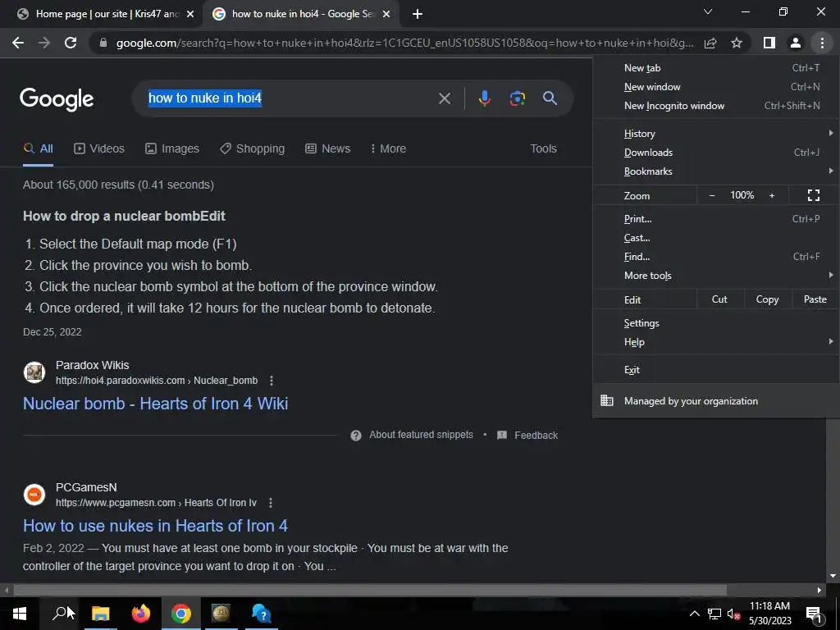Open the notifications center icon
The image size is (840, 630).
814,614
